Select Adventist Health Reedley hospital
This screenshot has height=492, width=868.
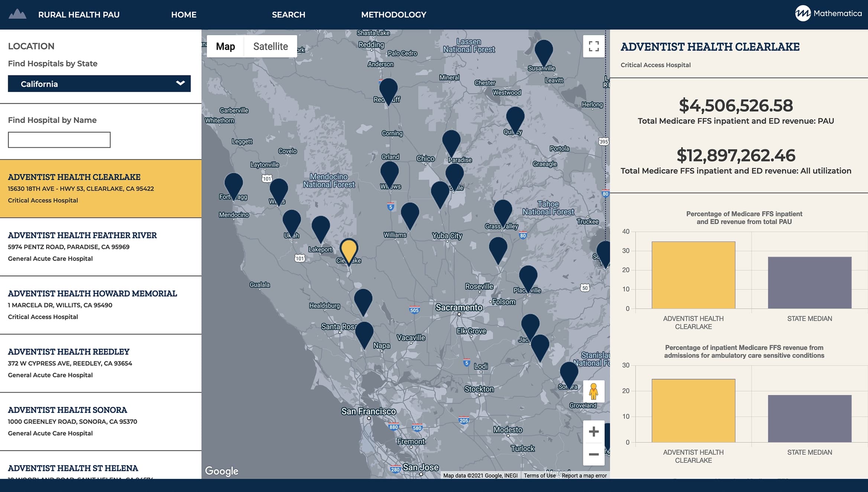[101, 363]
